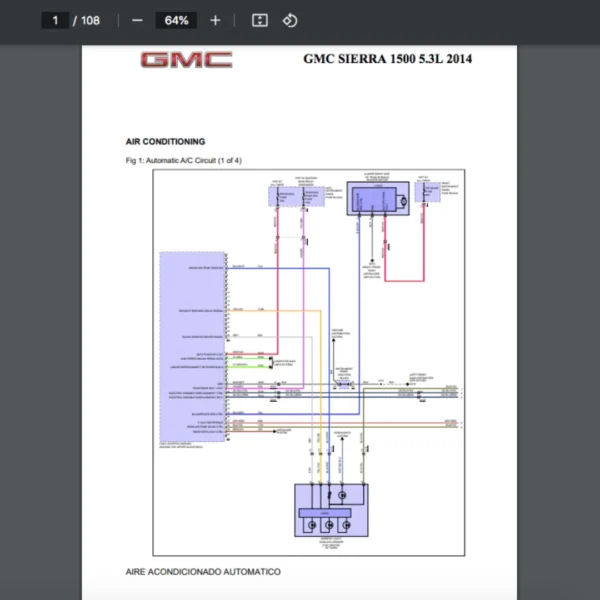
Task: Click the red GMC logo
Action: 186,60
